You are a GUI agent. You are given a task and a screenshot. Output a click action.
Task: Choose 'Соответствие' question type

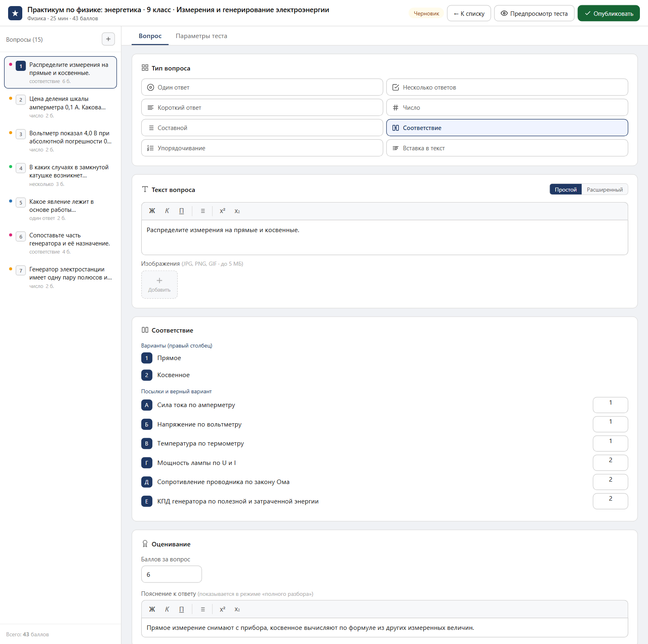(507, 128)
